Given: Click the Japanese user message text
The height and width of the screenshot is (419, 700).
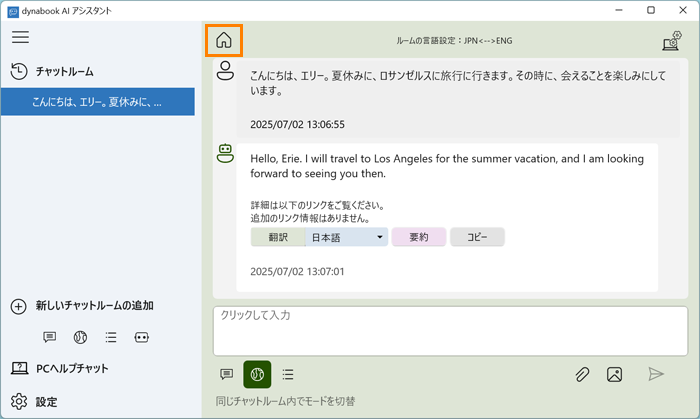Looking at the screenshot, I should click(458, 83).
